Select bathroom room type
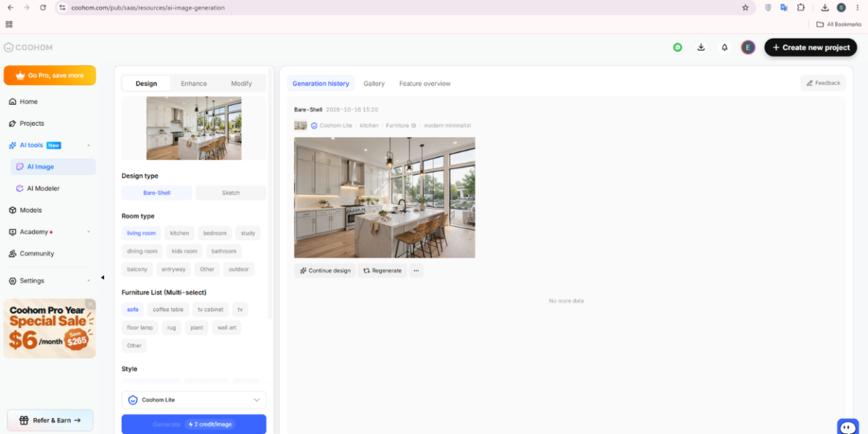The width and height of the screenshot is (868, 434). (224, 251)
